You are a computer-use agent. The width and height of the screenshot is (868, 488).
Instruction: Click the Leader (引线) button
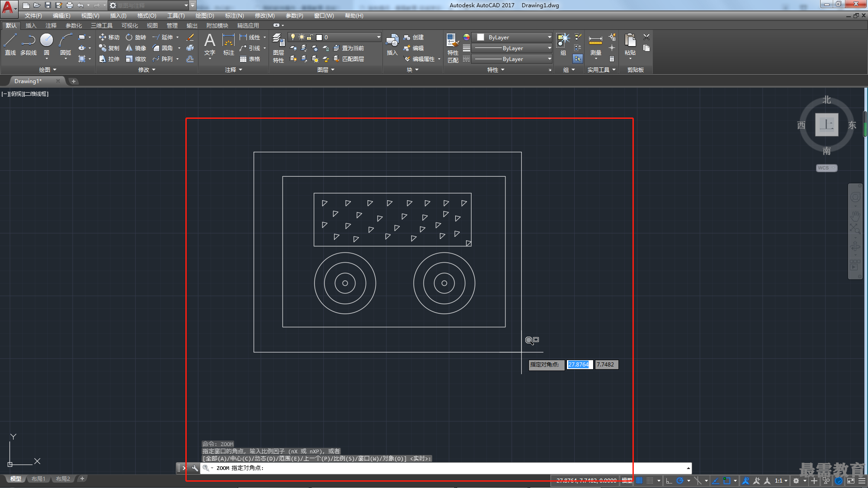250,48
